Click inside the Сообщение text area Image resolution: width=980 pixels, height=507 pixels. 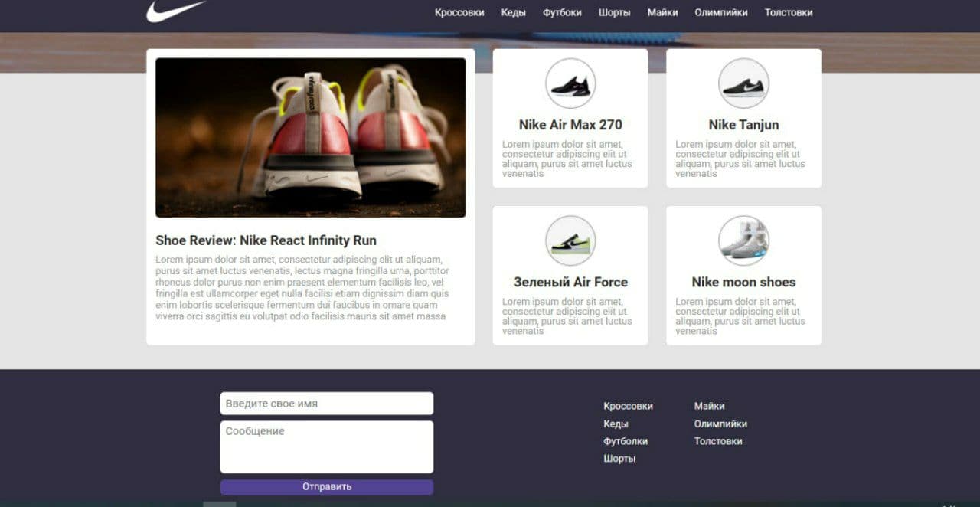click(327, 447)
